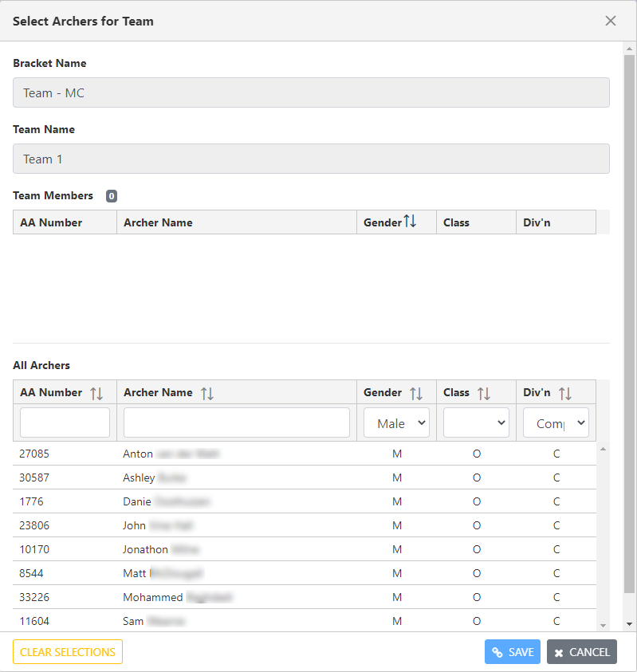The height and width of the screenshot is (672, 637).
Task: Open the Class filter dropdown
Action: 476,422
